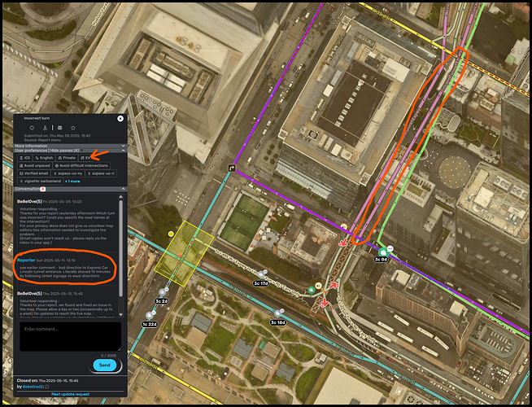Click the star follow icon in report header
532x407 pixels.
[72, 128]
